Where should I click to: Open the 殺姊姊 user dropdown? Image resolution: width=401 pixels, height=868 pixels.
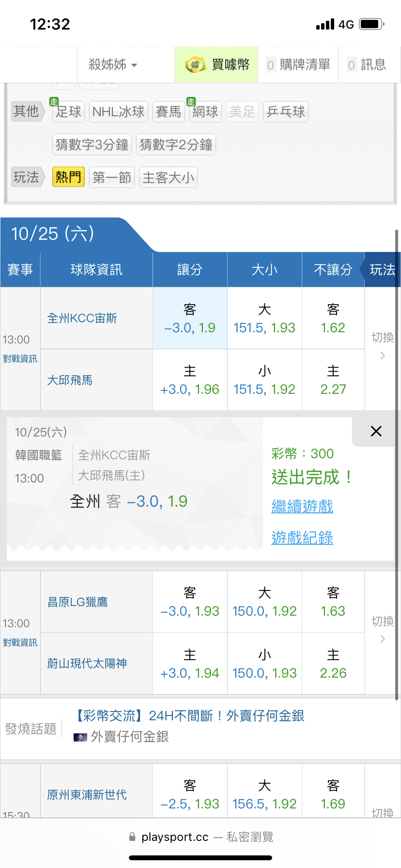113,65
